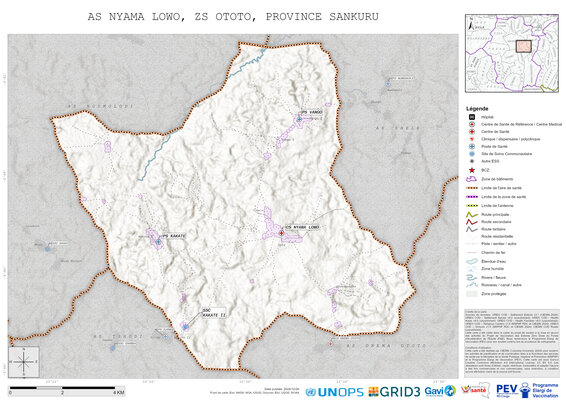
Task: Click the compass rose on the map
Action: tap(24, 362)
